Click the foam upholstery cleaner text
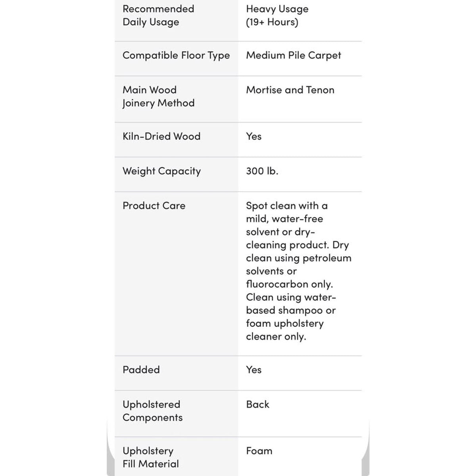 click(285, 330)
